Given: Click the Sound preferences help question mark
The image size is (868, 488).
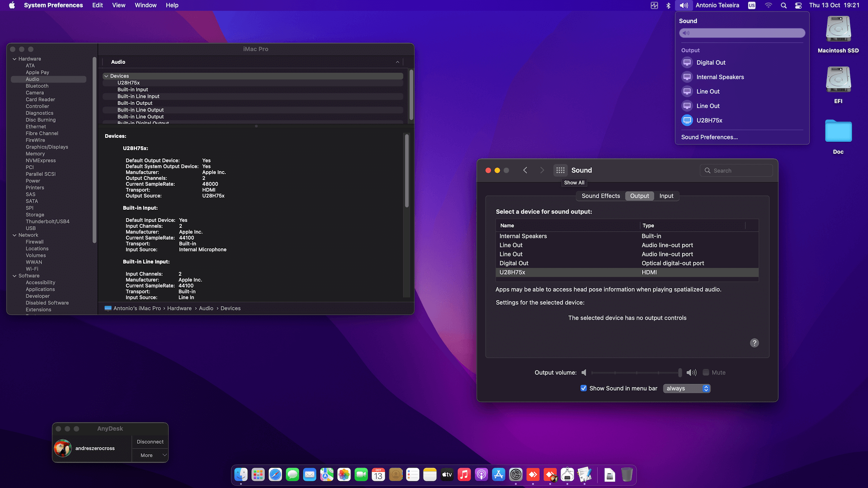Looking at the screenshot, I should click(x=754, y=343).
